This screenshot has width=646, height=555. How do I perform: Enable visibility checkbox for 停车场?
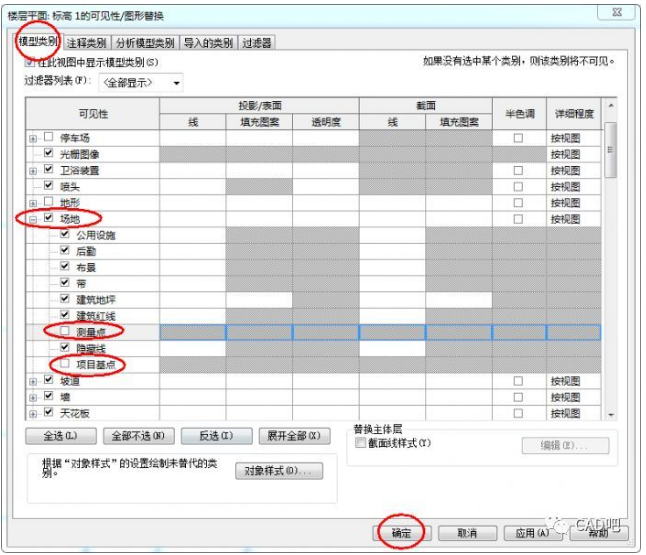point(49,137)
